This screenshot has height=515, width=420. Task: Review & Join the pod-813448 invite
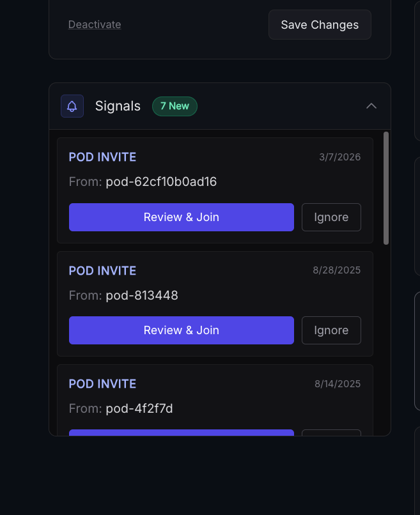click(x=182, y=330)
